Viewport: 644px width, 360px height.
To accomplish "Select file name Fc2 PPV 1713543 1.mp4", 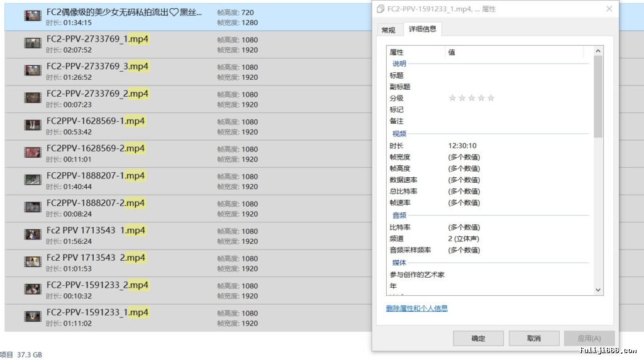I will point(96,231).
